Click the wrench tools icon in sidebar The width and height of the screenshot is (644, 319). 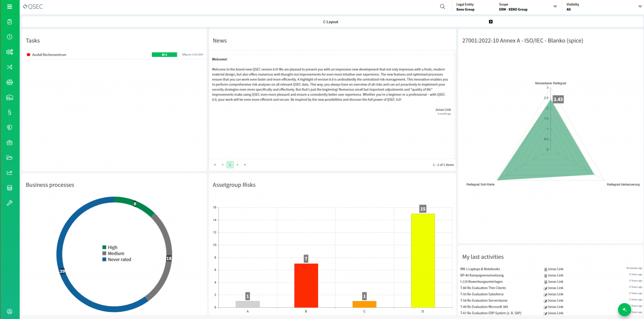pyautogui.click(x=9, y=203)
